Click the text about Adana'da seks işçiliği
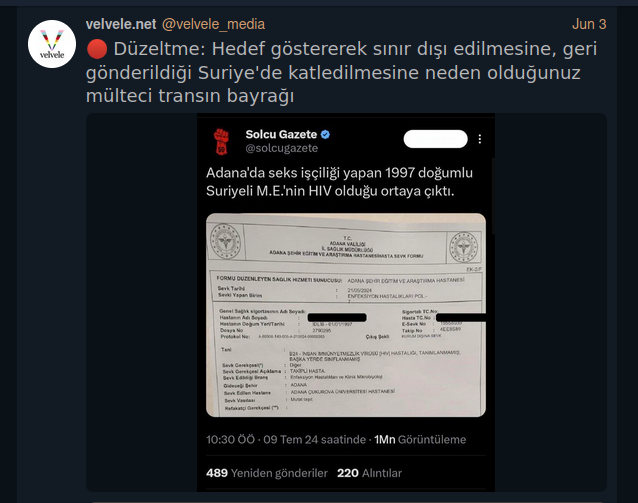This screenshot has height=503, width=638. coord(339,182)
